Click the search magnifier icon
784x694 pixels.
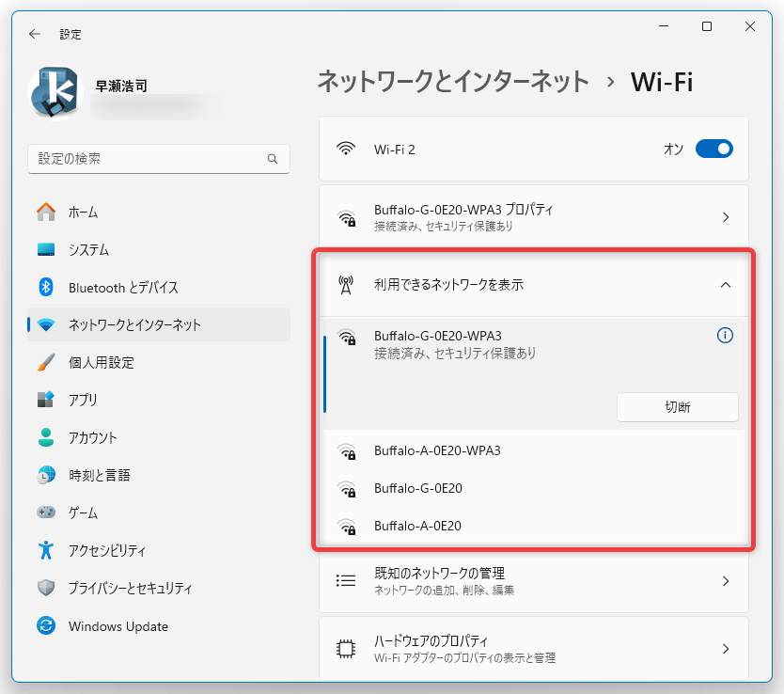pos(273,159)
